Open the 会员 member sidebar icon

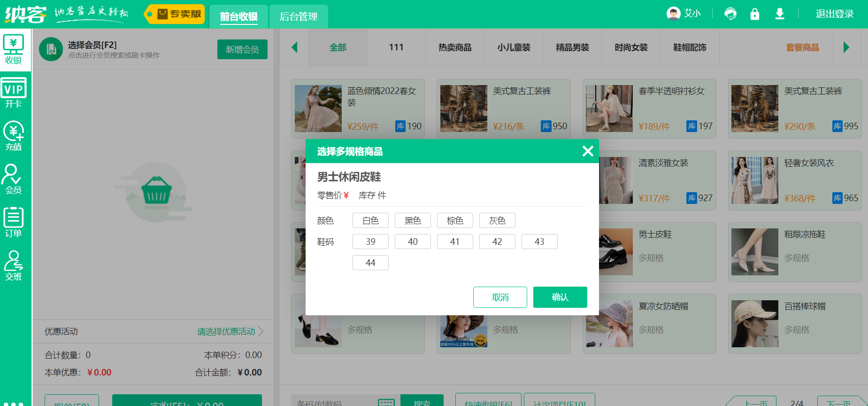point(13,180)
